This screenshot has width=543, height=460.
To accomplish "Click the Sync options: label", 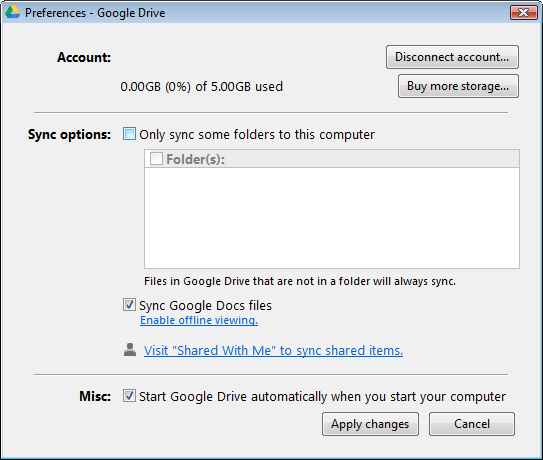I will point(69,134).
